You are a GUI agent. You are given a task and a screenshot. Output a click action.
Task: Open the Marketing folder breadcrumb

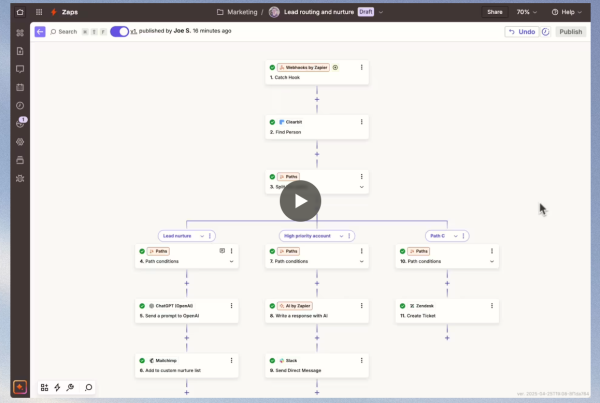pyautogui.click(x=237, y=12)
